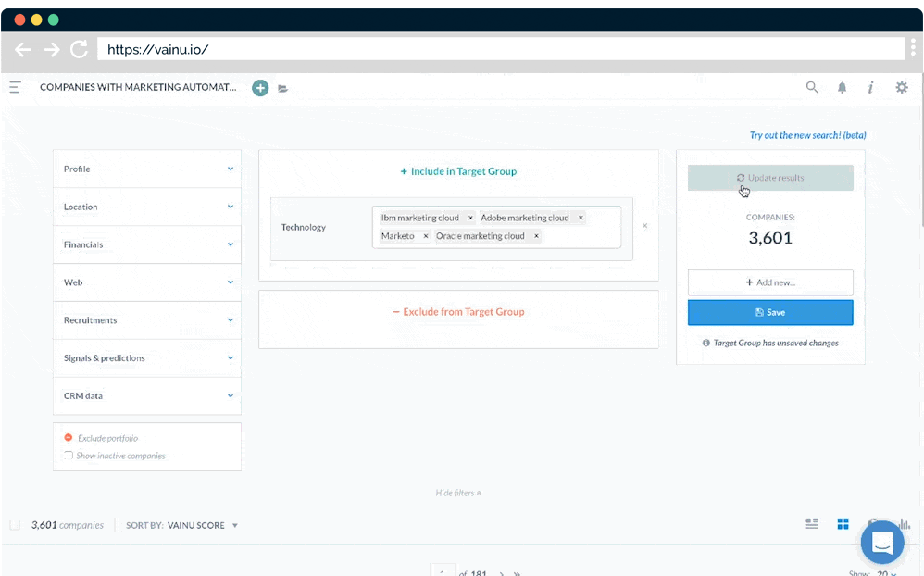Expand the Financials filter section
The image size is (924, 576).
click(x=147, y=244)
